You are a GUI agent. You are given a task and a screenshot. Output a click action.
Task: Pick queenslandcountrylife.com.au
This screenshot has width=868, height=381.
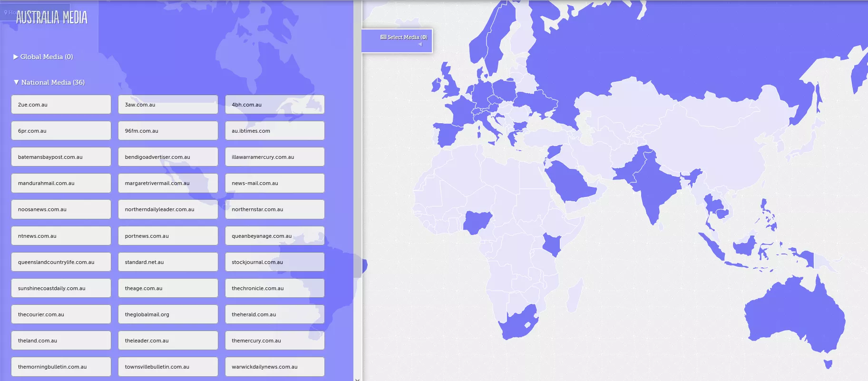(61, 262)
